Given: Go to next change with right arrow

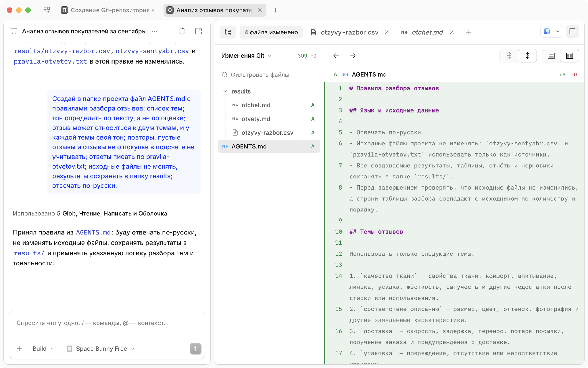Looking at the screenshot, I should (353, 56).
